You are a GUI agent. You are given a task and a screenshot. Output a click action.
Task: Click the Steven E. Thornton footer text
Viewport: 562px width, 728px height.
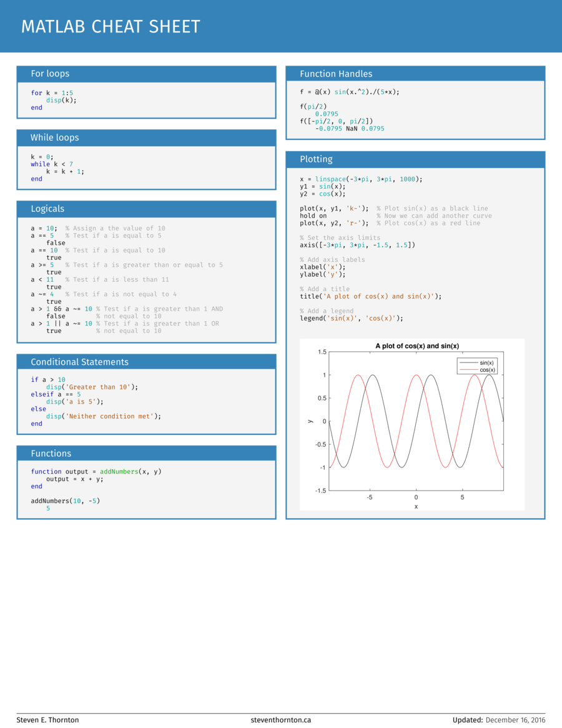pos(47,720)
